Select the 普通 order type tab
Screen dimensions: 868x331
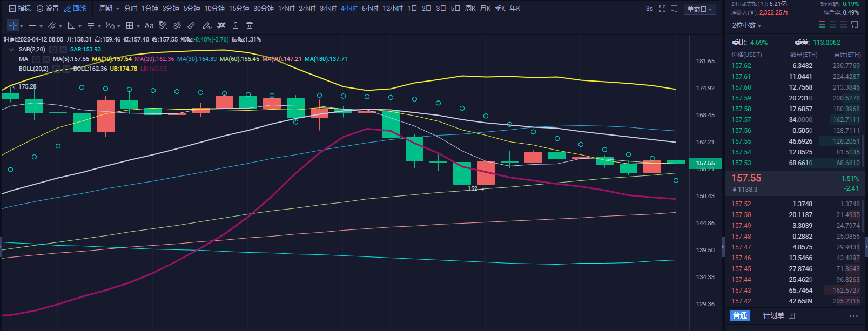pyautogui.click(x=740, y=315)
